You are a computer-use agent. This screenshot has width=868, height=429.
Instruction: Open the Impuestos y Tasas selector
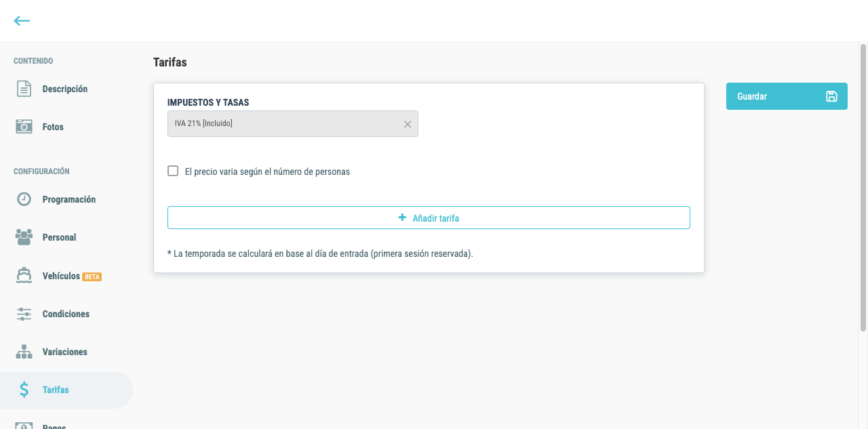pos(293,123)
